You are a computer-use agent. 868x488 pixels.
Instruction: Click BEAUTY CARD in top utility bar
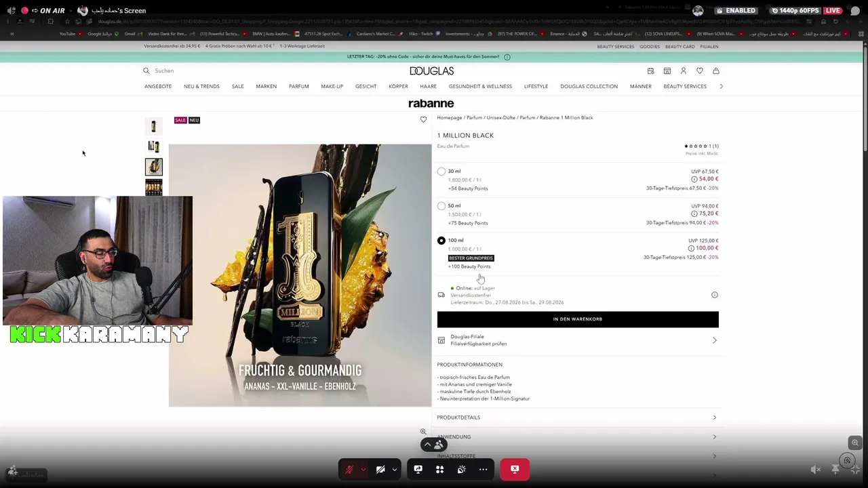click(x=680, y=47)
